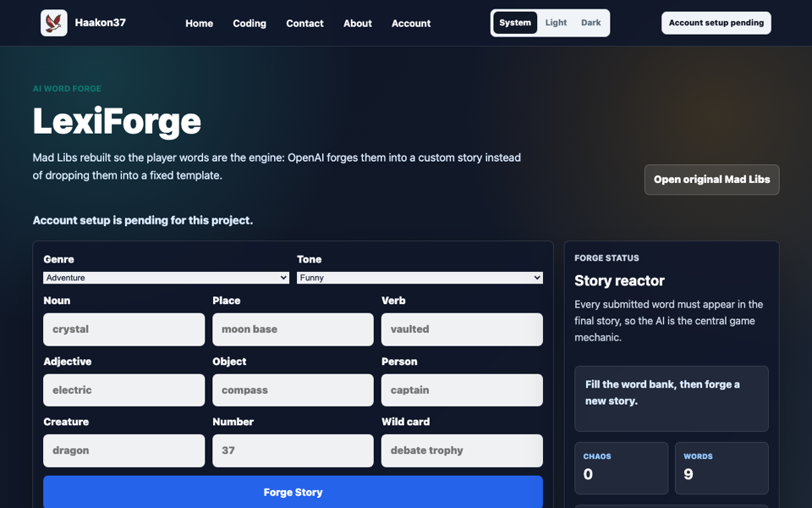Switch to the Light theme

(x=557, y=23)
